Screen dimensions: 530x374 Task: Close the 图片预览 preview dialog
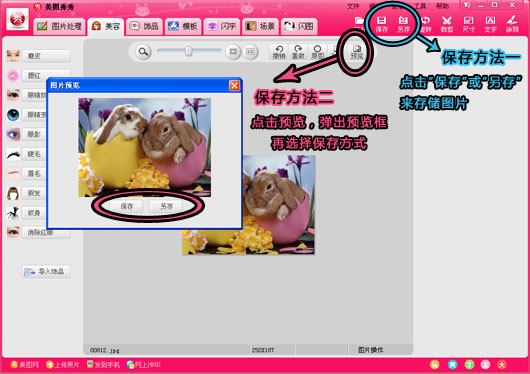pos(234,86)
